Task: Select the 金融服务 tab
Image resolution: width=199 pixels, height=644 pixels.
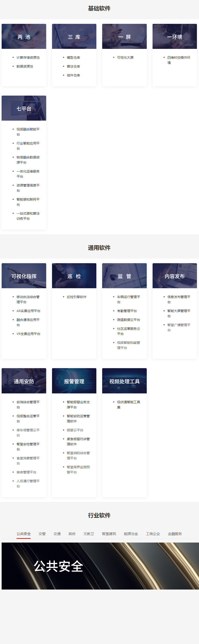Action: 175,533
